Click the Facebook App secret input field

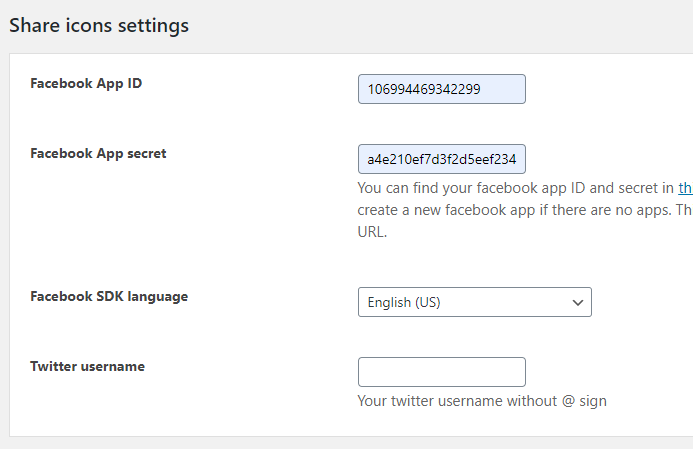click(441, 159)
